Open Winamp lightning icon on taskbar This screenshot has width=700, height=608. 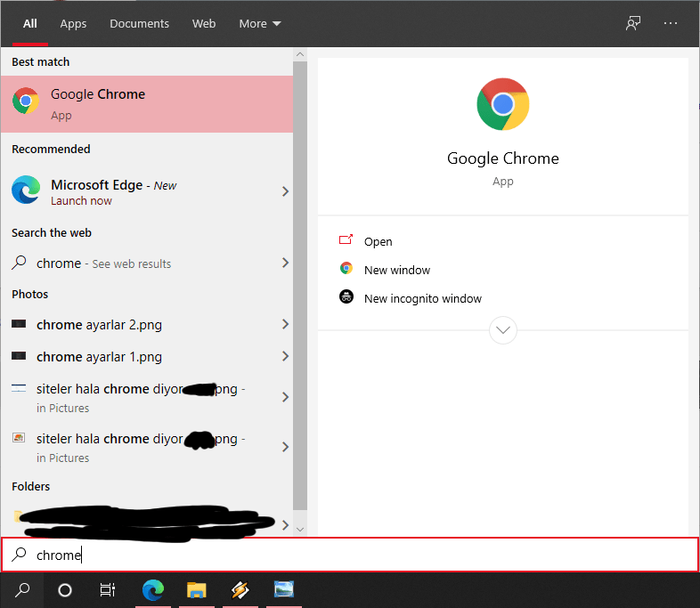[240, 589]
